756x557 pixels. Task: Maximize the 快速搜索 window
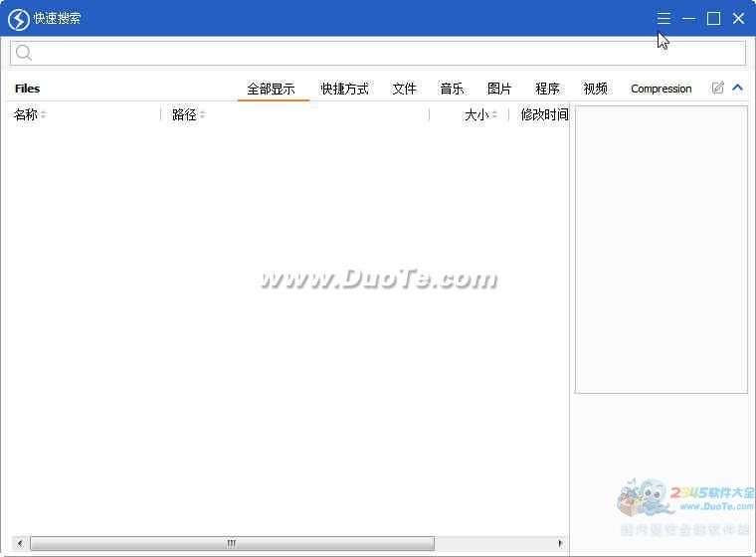click(x=713, y=18)
